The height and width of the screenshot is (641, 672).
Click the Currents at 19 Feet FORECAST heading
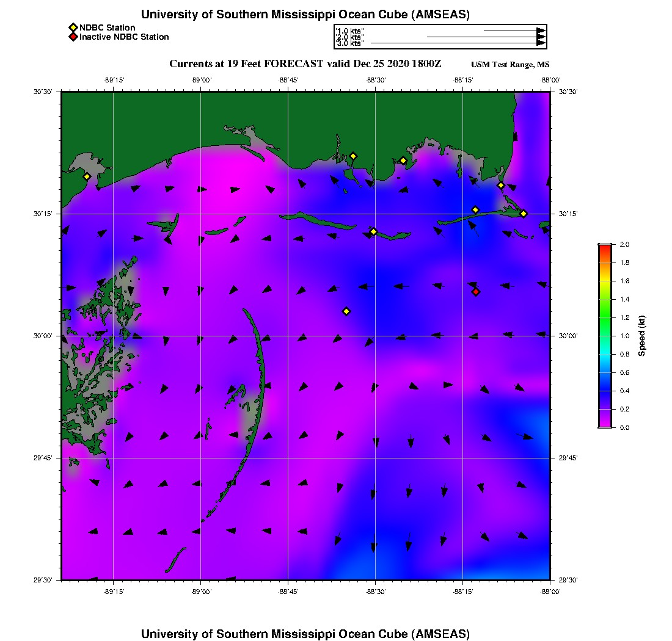tap(305, 64)
